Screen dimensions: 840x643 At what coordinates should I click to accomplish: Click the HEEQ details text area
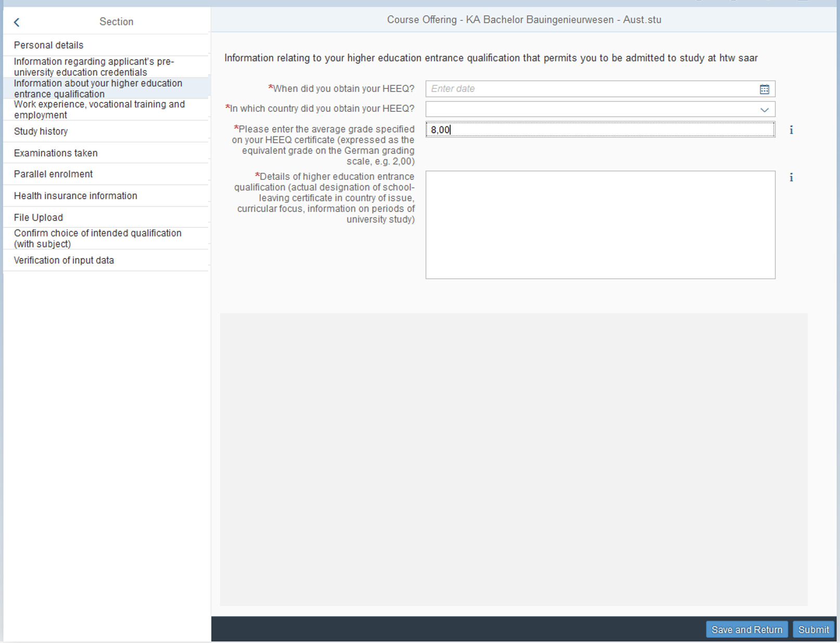coord(600,224)
